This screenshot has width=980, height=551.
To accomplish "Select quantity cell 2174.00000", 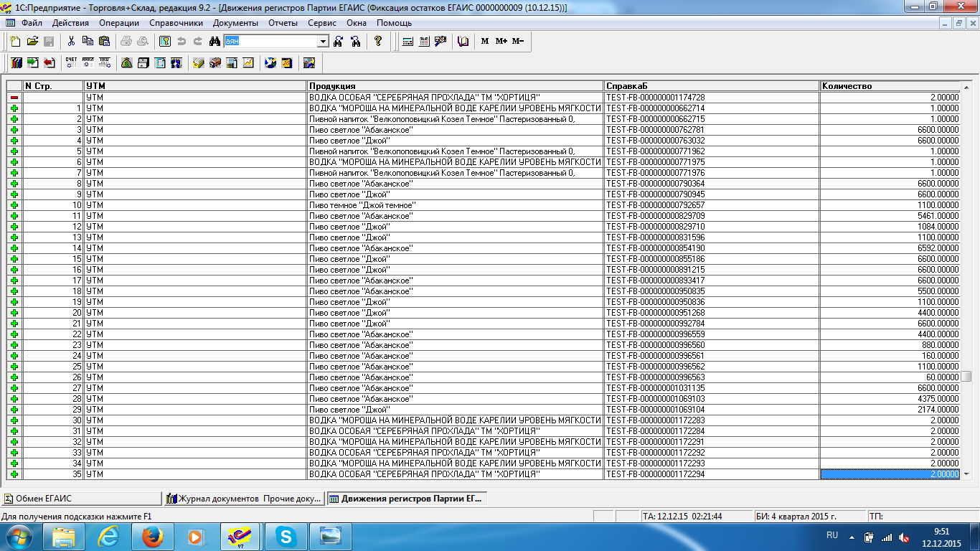I will pyautogui.click(x=890, y=410).
